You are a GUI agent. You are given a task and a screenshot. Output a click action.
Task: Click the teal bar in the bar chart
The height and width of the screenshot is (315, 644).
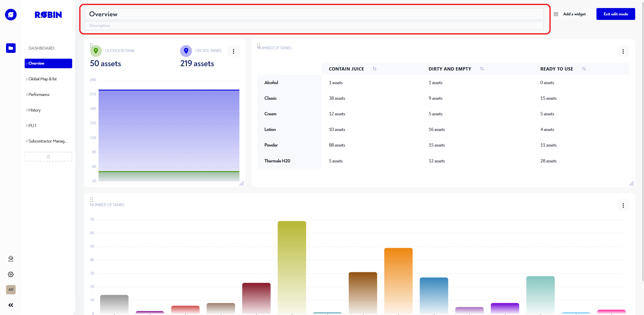click(x=540, y=295)
